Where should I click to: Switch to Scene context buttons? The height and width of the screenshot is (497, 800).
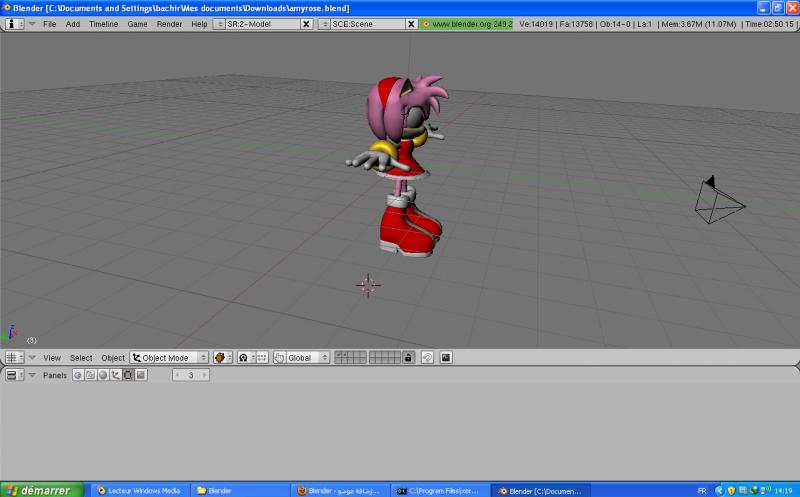point(141,375)
